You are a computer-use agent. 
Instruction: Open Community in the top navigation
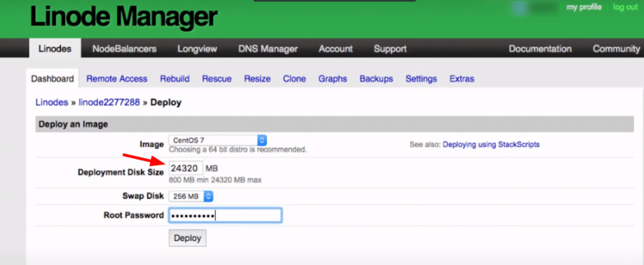616,49
